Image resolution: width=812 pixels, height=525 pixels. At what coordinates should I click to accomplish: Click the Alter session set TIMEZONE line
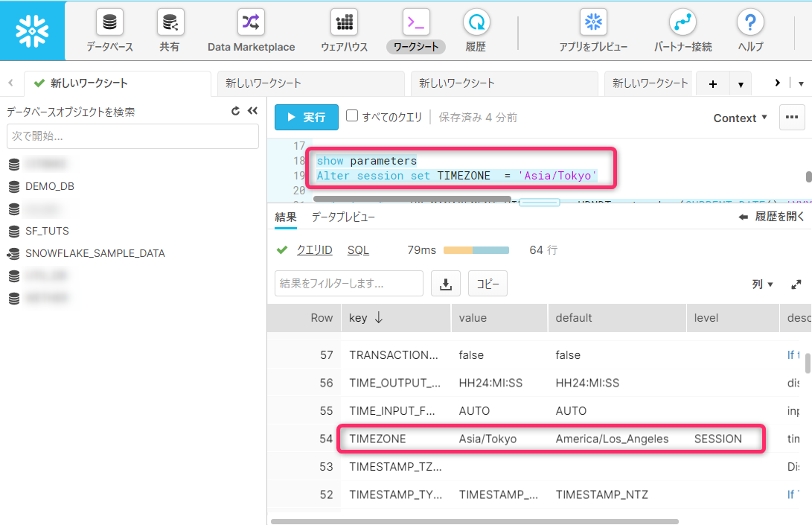(x=457, y=176)
